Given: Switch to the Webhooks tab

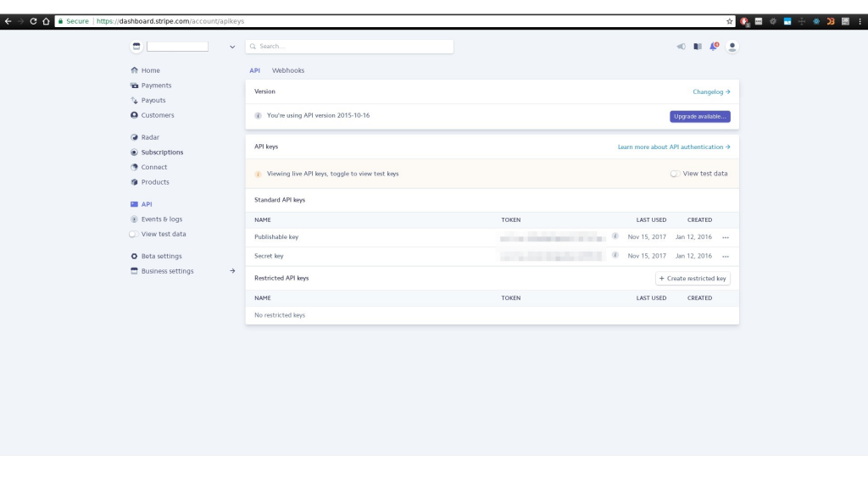Looking at the screenshot, I should 288,70.
